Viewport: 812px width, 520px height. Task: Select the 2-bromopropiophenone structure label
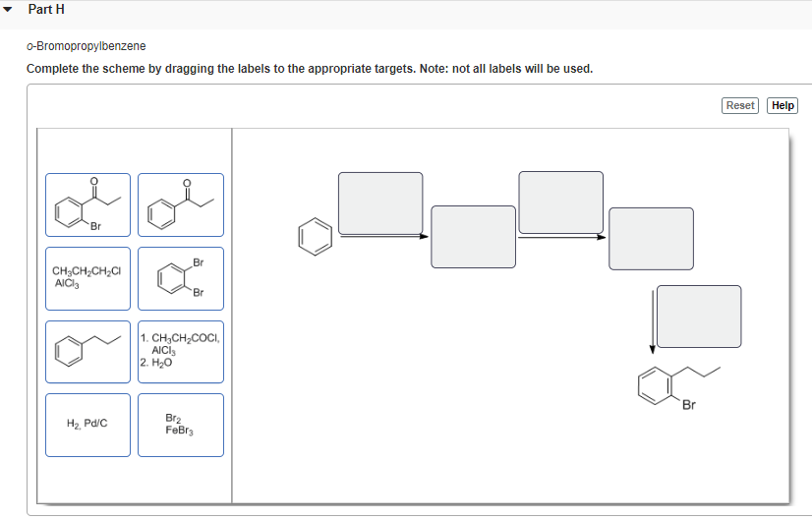(x=88, y=205)
